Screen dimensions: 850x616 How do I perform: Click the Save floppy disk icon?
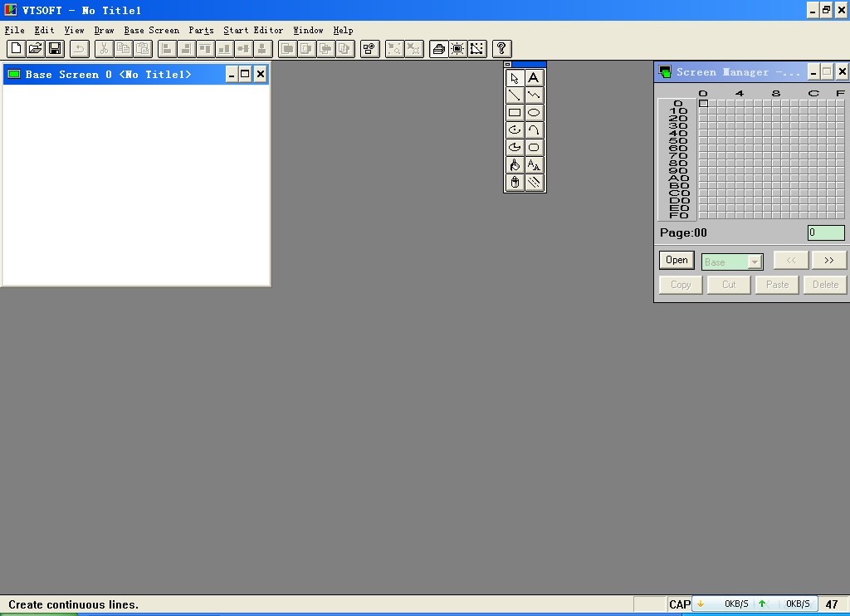click(x=55, y=49)
